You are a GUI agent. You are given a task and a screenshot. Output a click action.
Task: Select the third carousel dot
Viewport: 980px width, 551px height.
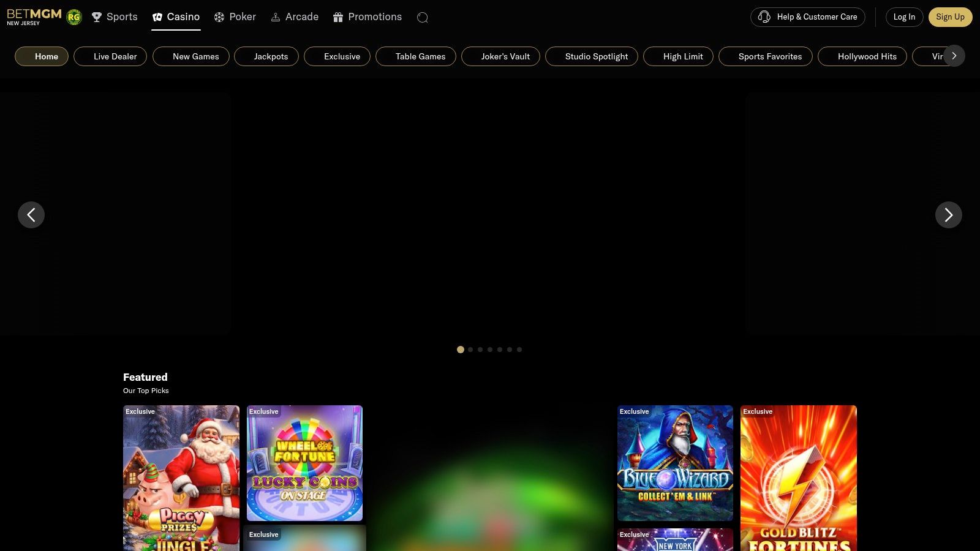480,350
